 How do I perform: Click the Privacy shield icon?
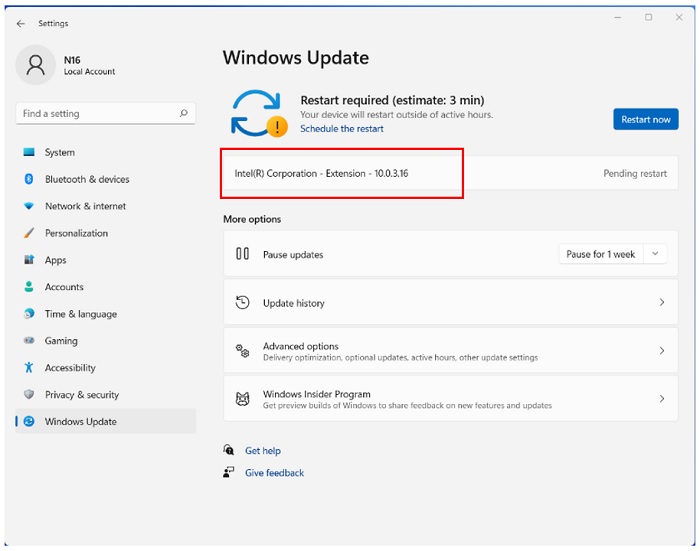[x=29, y=394]
